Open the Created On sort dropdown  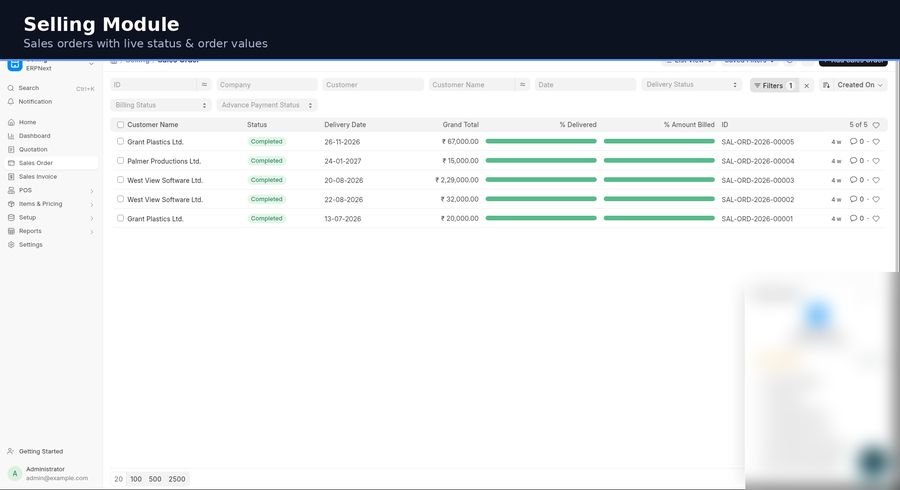coord(859,85)
